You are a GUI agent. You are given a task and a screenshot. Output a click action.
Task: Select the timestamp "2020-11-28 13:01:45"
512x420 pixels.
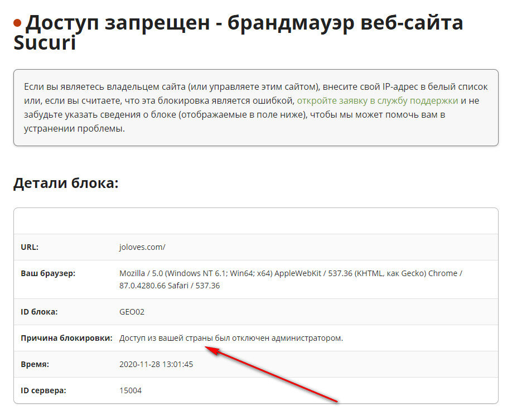(x=156, y=364)
